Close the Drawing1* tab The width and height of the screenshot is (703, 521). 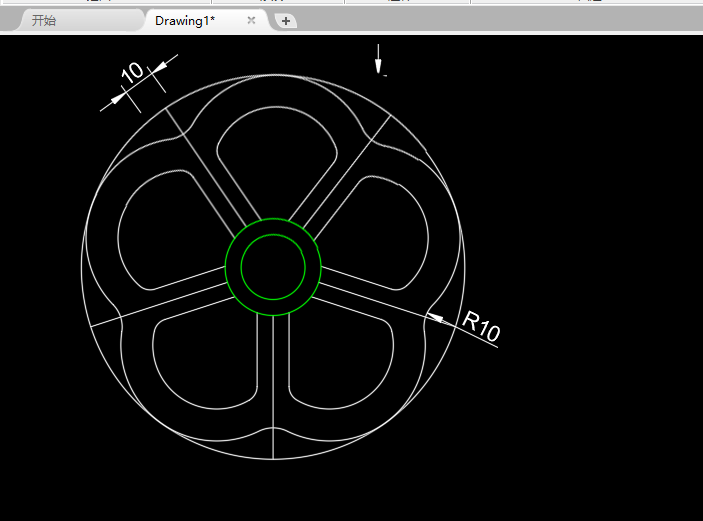click(x=252, y=20)
